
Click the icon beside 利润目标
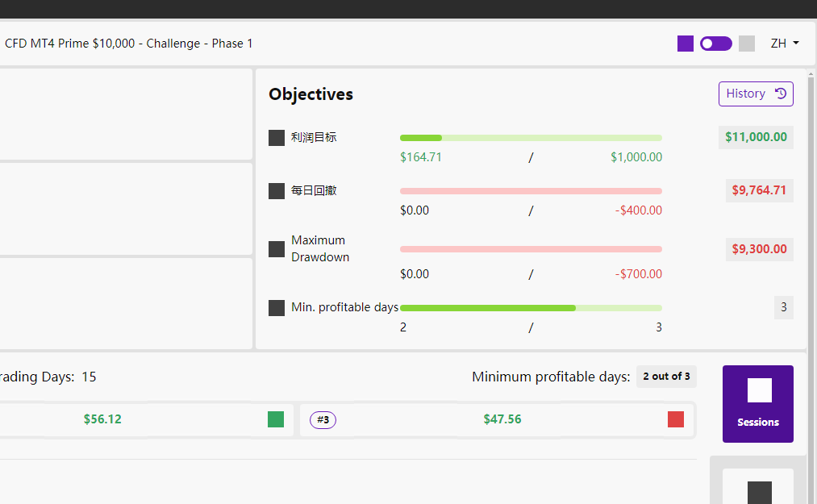[x=277, y=138]
